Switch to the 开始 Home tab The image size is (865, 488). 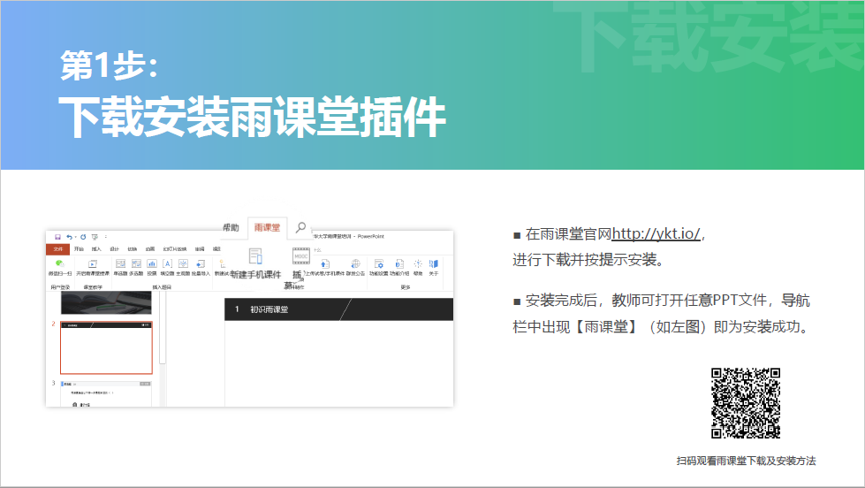(x=79, y=249)
